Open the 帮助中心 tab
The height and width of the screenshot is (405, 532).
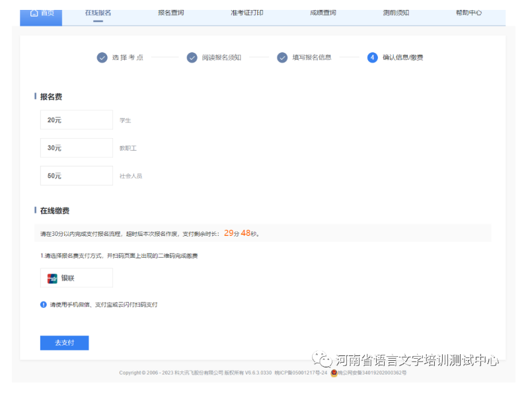point(469,13)
